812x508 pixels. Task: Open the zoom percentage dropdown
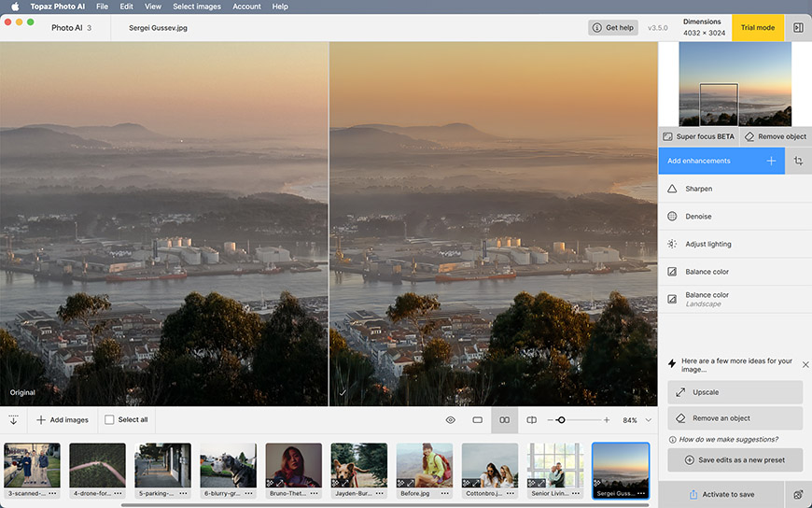[x=648, y=420]
